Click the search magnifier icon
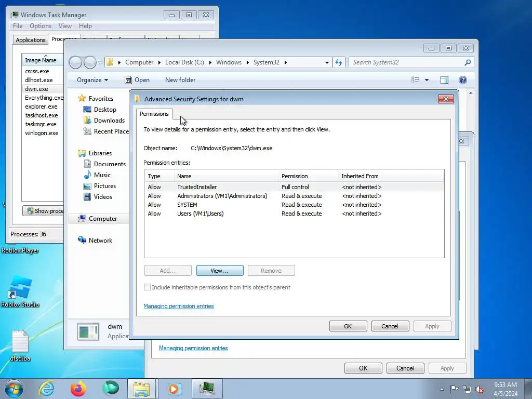This screenshot has width=532, height=399. (468, 62)
